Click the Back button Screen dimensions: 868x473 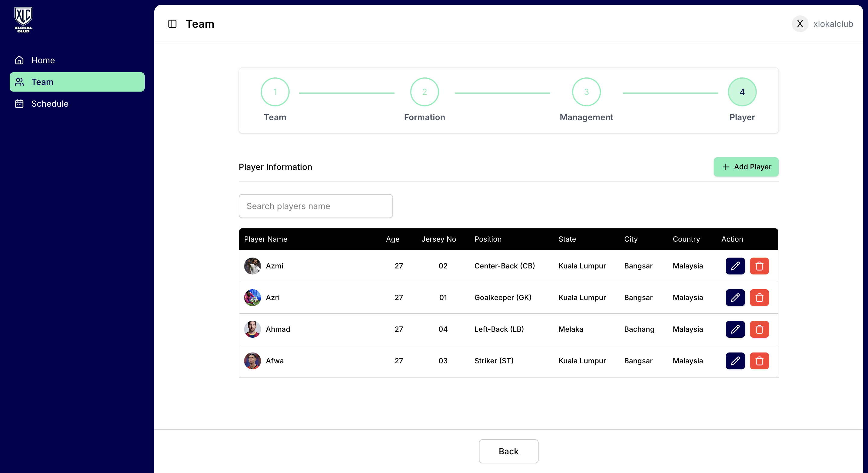[x=508, y=451]
